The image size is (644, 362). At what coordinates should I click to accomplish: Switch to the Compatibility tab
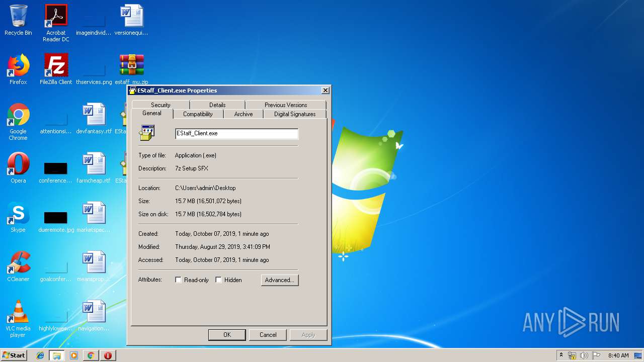[x=198, y=114]
